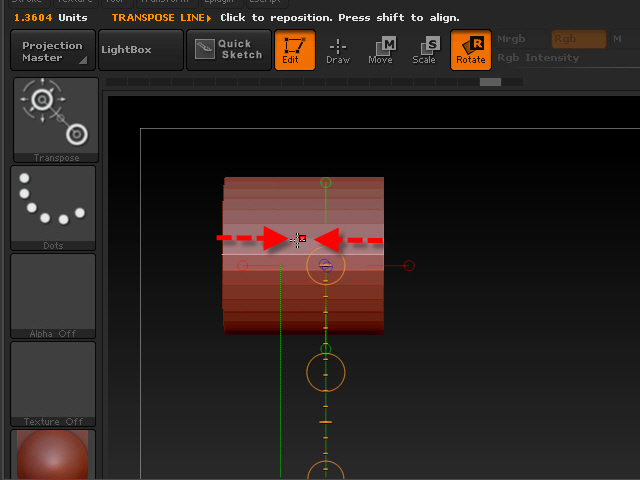The width and height of the screenshot is (640, 480).
Task: Open Projection Master
Action: tap(53, 50)
